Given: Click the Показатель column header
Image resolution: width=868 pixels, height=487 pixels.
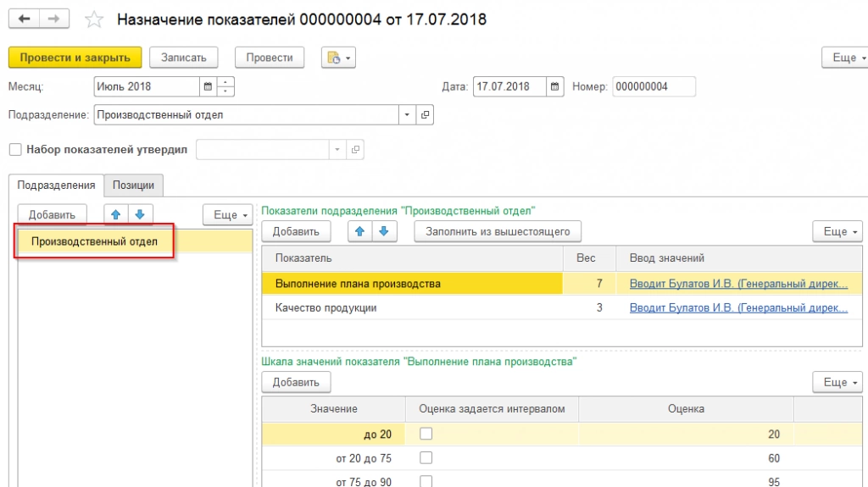Looking at the screenshot, I should click(x=412, y=257).
